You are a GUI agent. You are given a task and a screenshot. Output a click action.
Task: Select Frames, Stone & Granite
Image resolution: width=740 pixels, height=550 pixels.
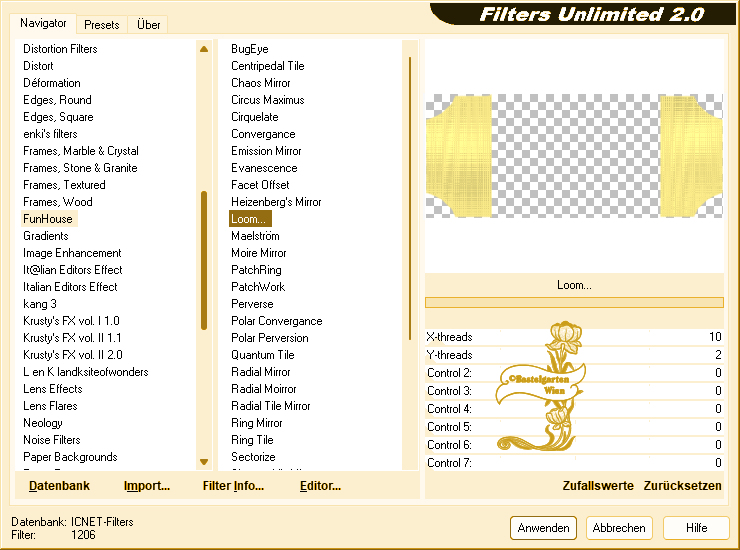coord(80,168)
